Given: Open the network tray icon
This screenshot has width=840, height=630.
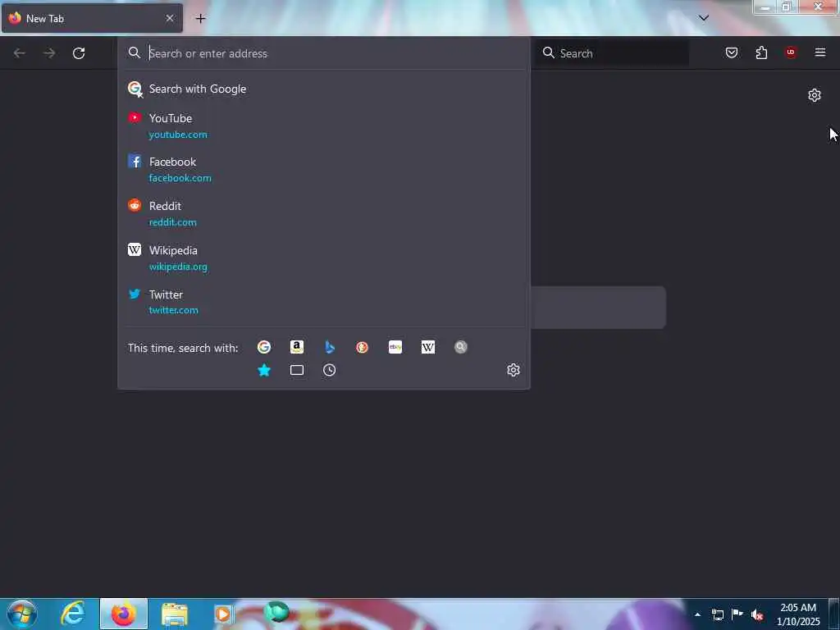Looking at the screenshot, I should coord(717,614).
